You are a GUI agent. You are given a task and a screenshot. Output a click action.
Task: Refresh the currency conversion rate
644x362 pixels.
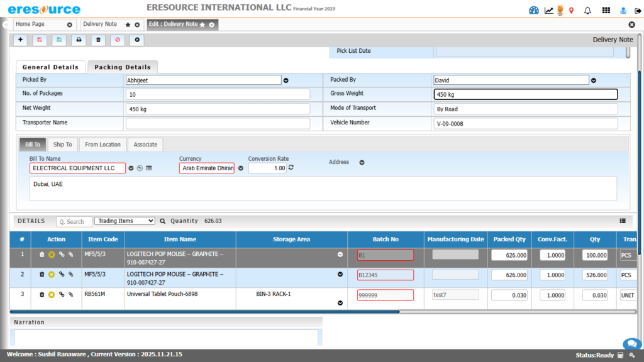click(x=289, y=168)
